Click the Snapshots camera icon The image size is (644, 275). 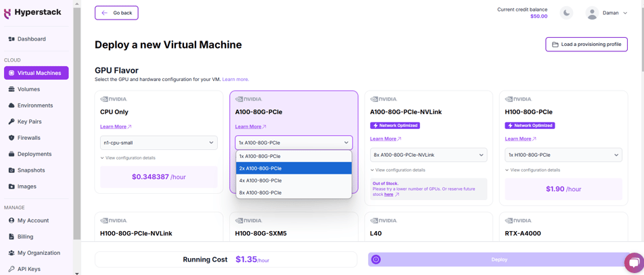coord(11,170)
